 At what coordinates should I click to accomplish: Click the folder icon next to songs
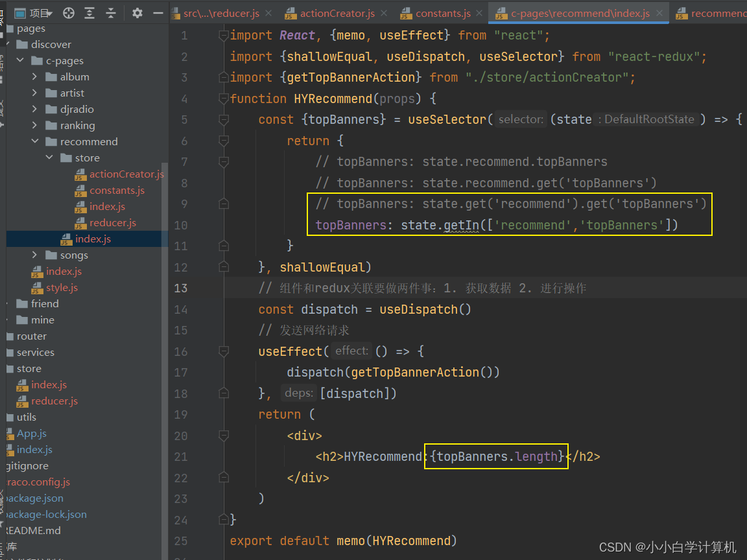51,255
